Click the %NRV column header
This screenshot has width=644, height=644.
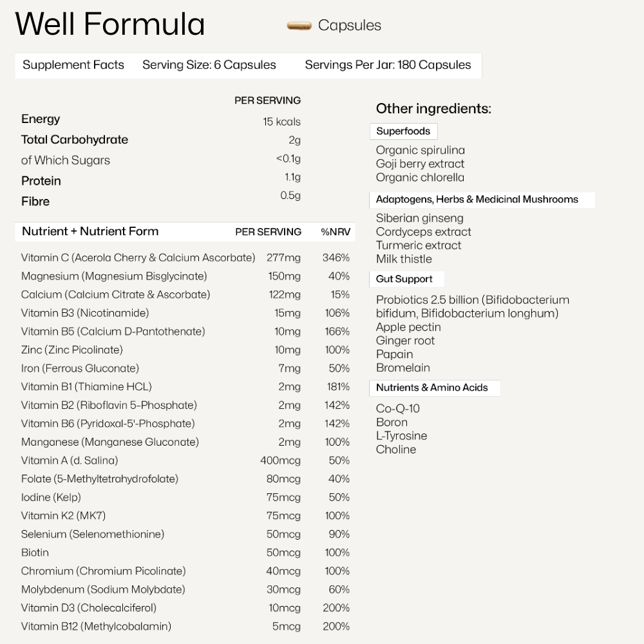pyautogui.click(x=335, y=232)
